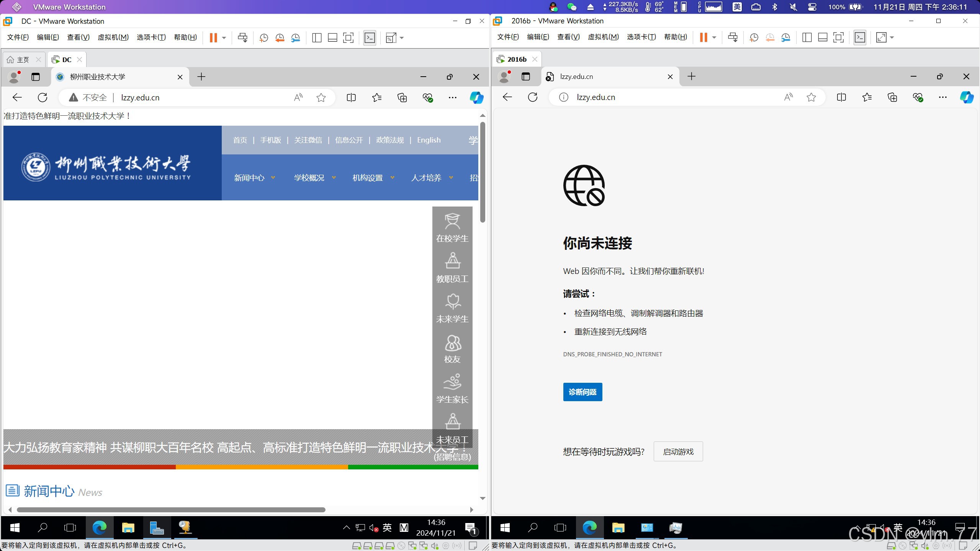This screenshot has height=551, width=980.
Task: Open settings ellipsis menu in 2016b browser
Action: [x=943, y=97]
